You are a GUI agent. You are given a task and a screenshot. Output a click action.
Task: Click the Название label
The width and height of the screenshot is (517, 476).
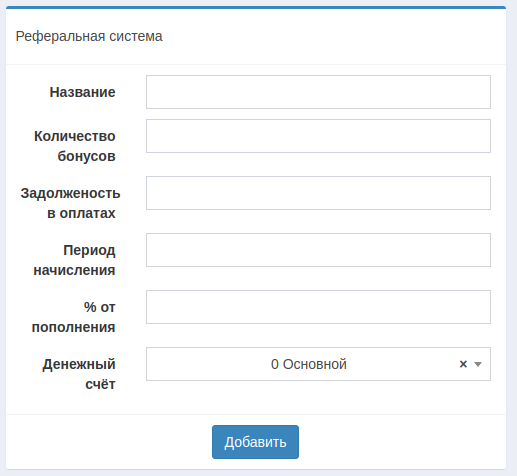pos(82,92)
